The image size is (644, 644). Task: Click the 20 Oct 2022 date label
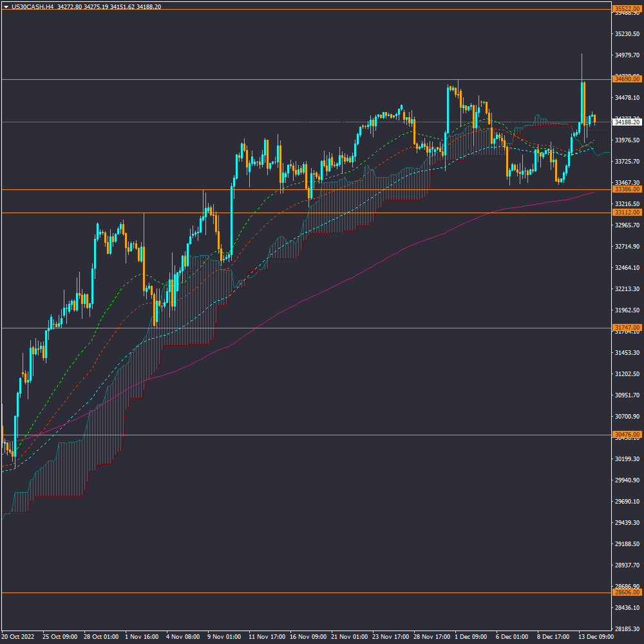pos(18,636)
